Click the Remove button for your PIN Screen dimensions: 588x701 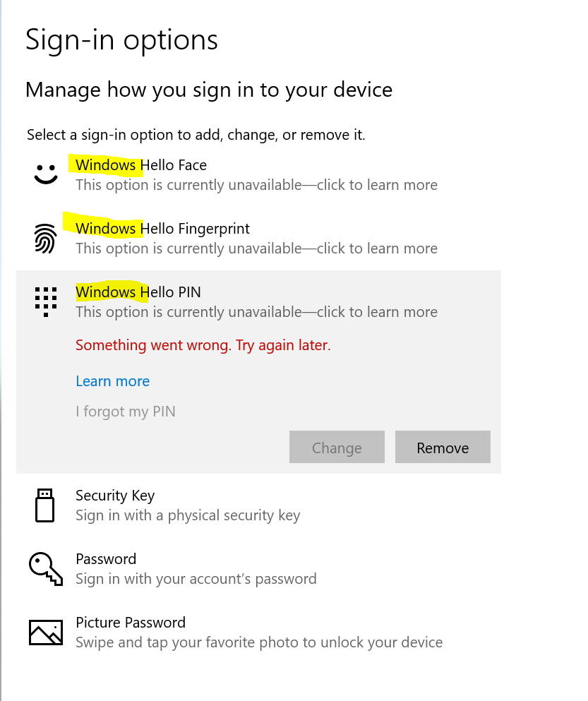pyautogui.click(x=443, y=447)
